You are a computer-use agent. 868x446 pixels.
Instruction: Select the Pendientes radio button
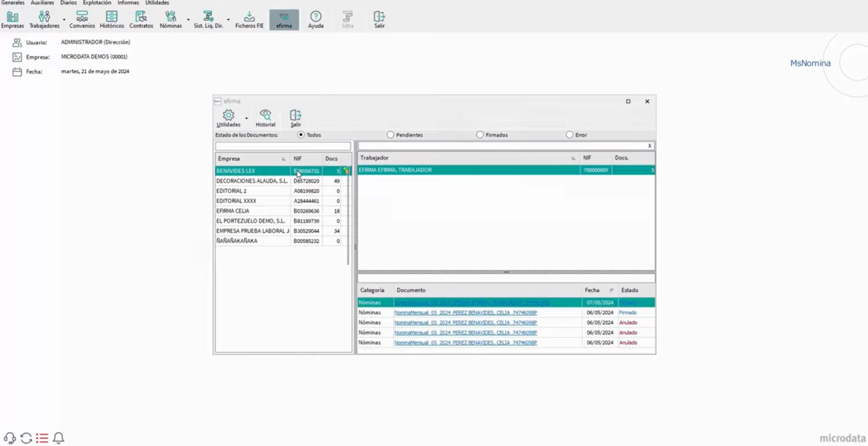(x=390, y=135)
